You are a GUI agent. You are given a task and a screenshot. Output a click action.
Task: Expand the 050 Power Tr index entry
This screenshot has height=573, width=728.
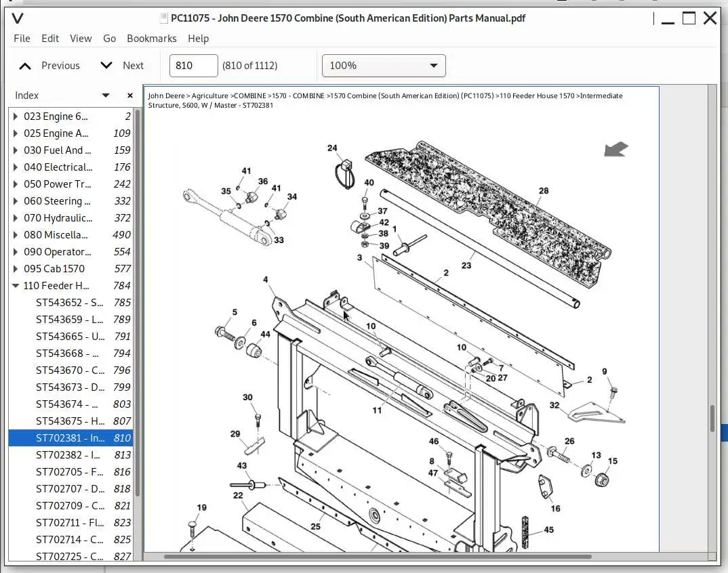[16, 184]
